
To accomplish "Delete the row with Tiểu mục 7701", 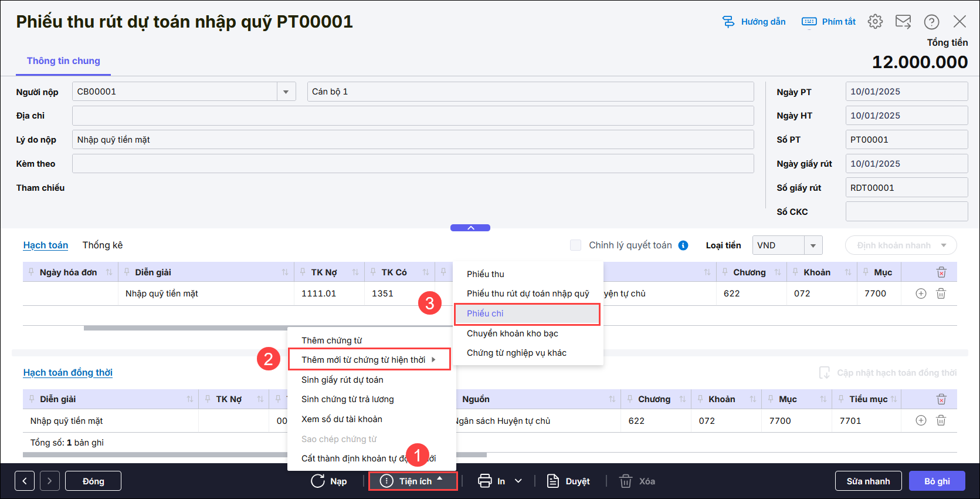I will tap(941, 420).
